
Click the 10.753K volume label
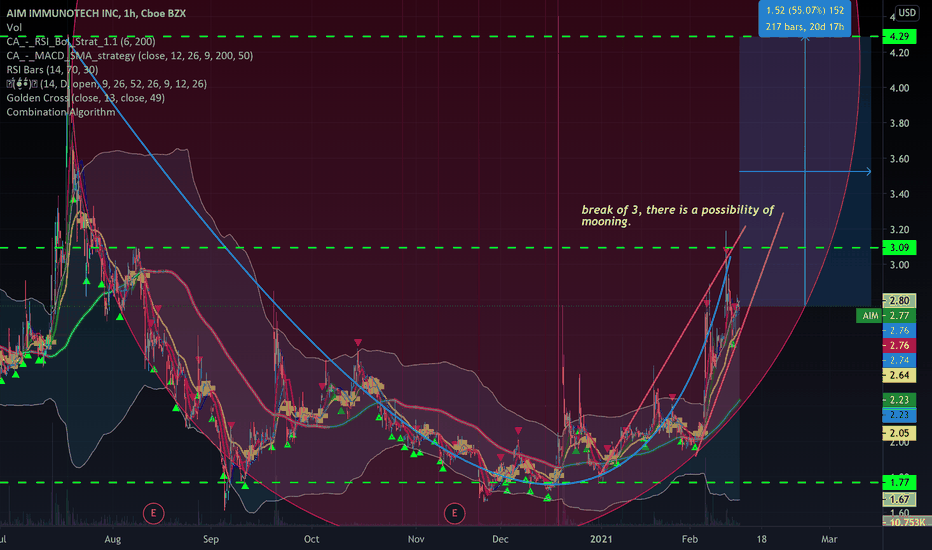(x=906, y=522)
